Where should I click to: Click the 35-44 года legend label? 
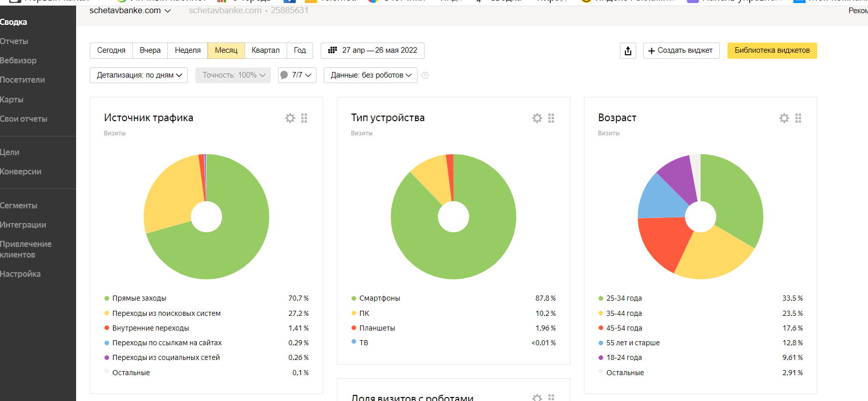(624, 313)
